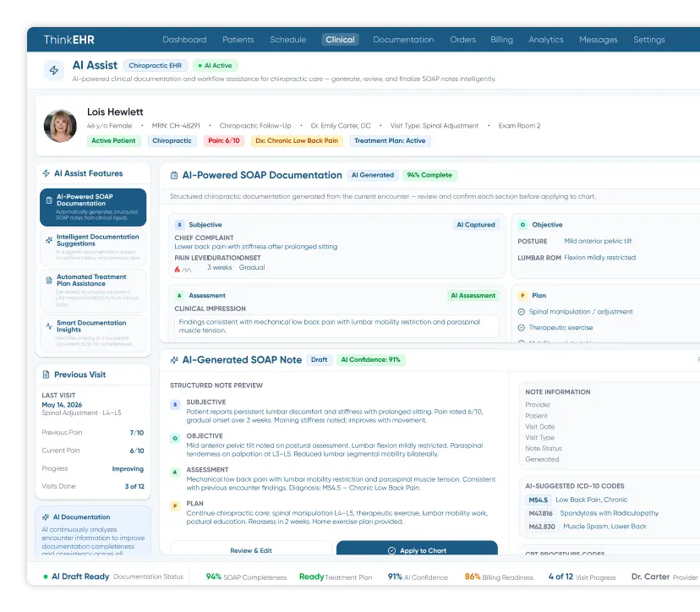Viewport: 700px width, 612px height.
Task: Select the Intelligent Documentation Suggestions feature
Action: (93, 247)
